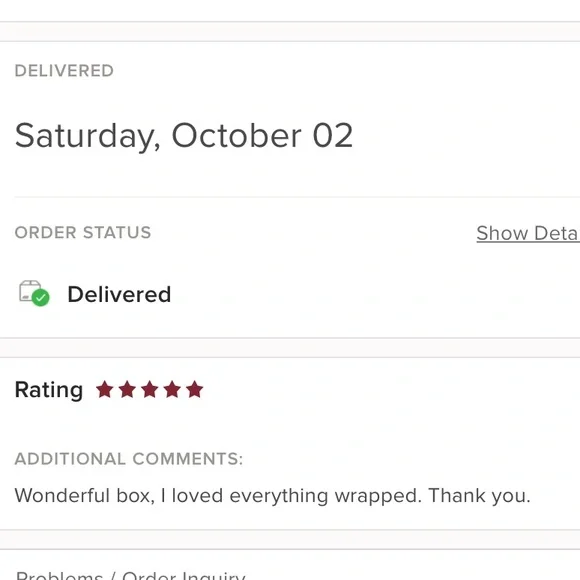Select the fifth rating star

point(195,390)
